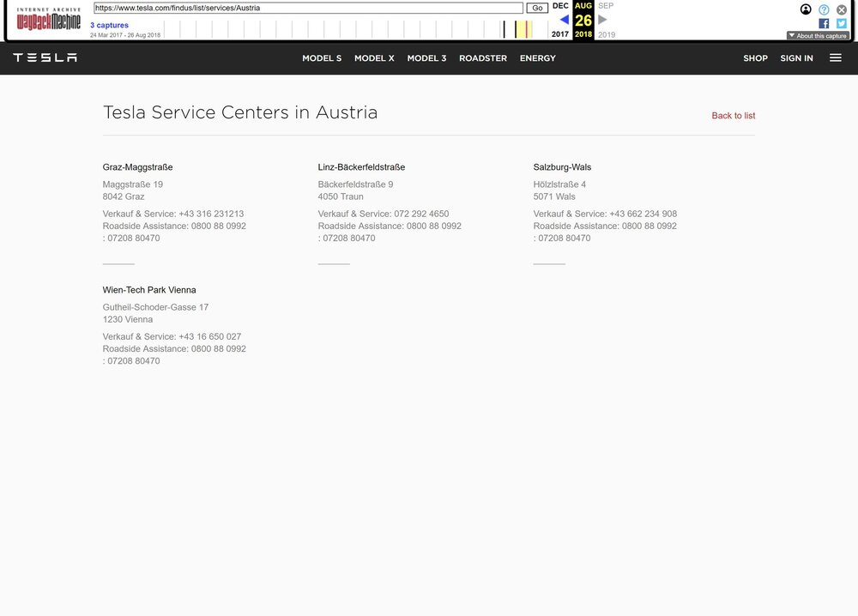Click the Graz-Maggstraße heading
The width and height of the screenshot is (858, 616).
point(138,166)
